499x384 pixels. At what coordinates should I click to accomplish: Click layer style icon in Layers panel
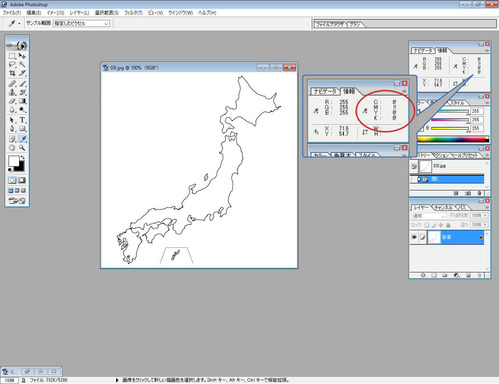(x=423, y=275)
